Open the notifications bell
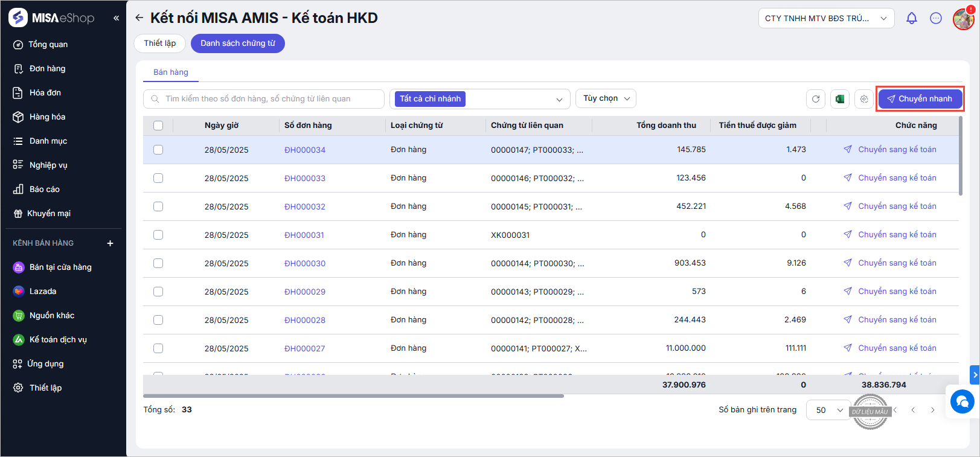980x457 pixels. click(x=912, y=18)
